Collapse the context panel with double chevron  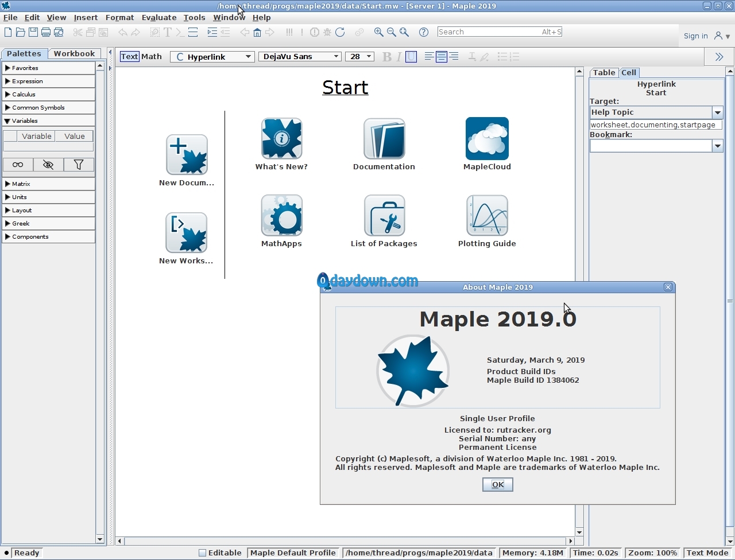(x=719, y=57)
